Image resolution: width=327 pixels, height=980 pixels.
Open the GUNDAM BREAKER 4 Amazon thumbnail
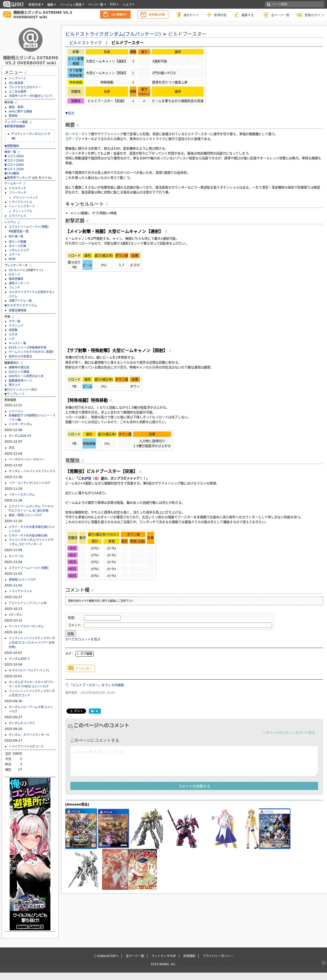[274, 829]
